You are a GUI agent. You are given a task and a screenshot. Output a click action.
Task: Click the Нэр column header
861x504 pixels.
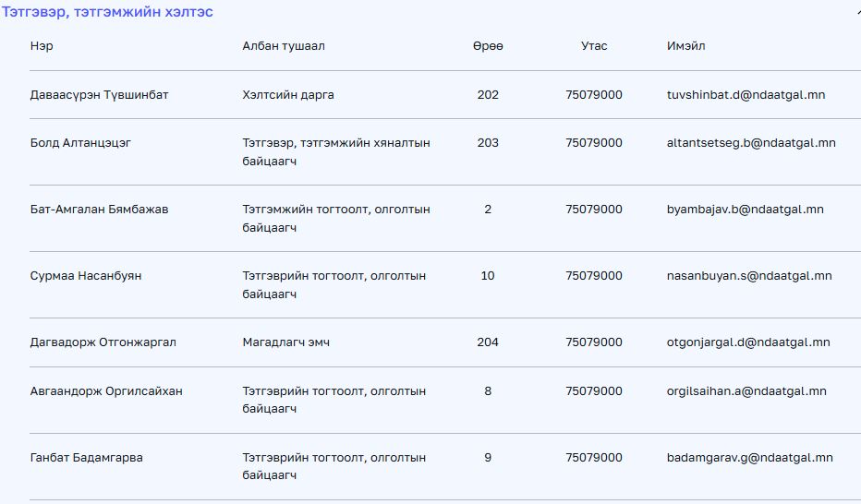coord(42,46)
